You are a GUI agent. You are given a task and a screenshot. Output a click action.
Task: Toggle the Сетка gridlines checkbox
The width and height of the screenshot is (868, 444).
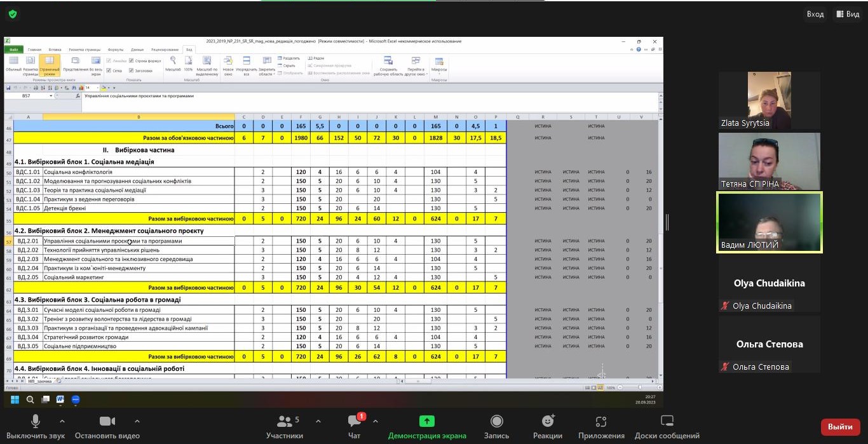click(x=108, y=71)
